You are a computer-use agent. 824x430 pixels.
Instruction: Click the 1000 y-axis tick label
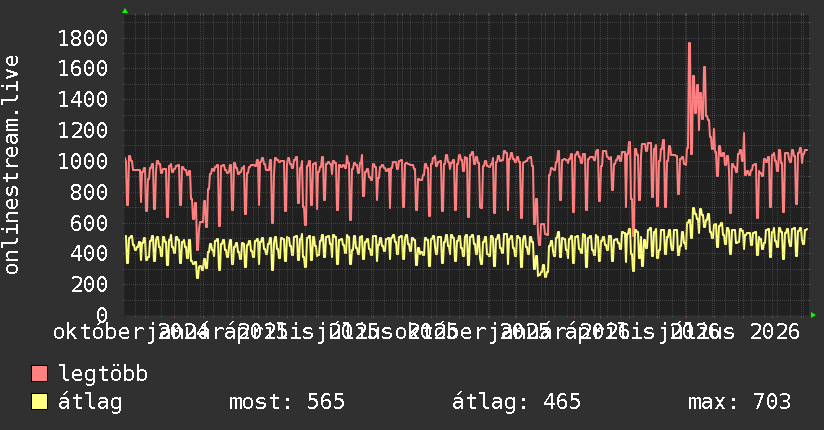pos(83,161)
